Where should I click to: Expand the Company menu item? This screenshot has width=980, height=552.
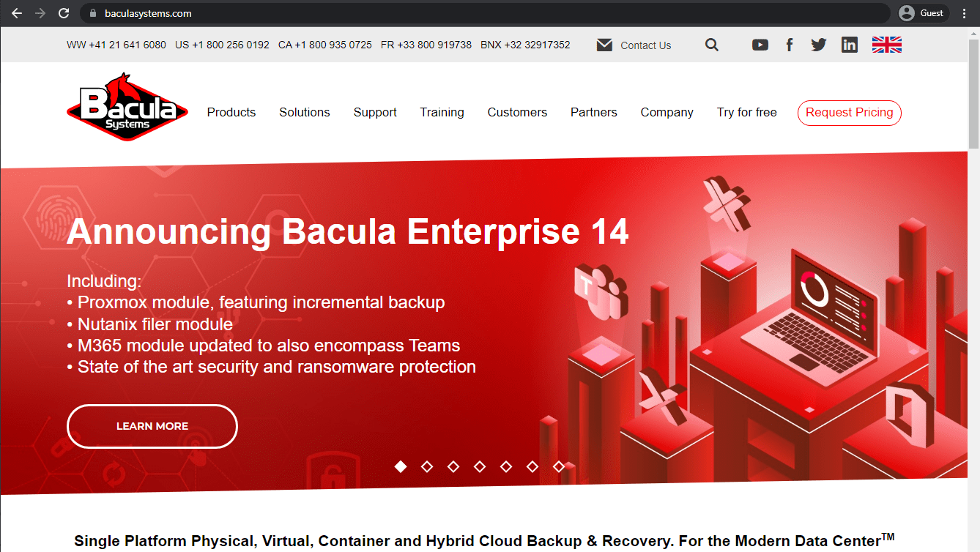tap(667, 112)
